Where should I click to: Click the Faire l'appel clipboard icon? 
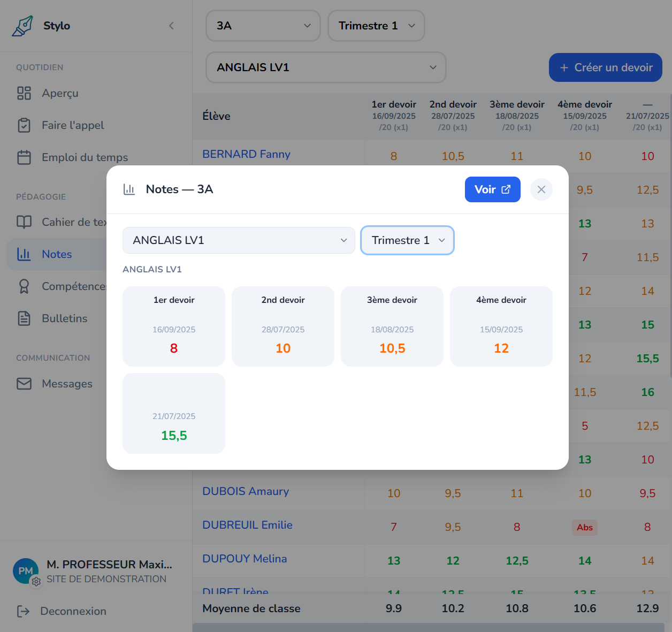pyautogui.click(x=24, y=125)
